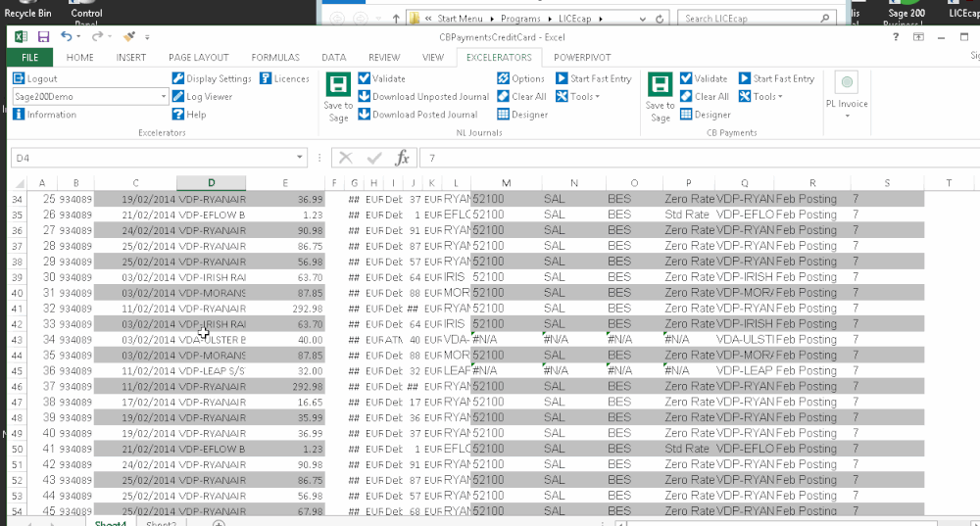Switch to the HOME tab
Screen dimensions: 980x526
coord(80,58)
